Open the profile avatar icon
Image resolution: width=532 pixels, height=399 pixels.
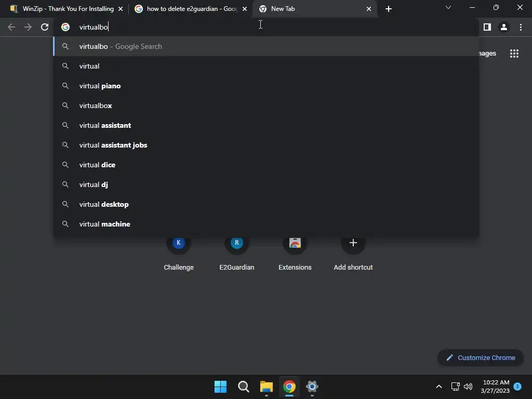(504, 27)
